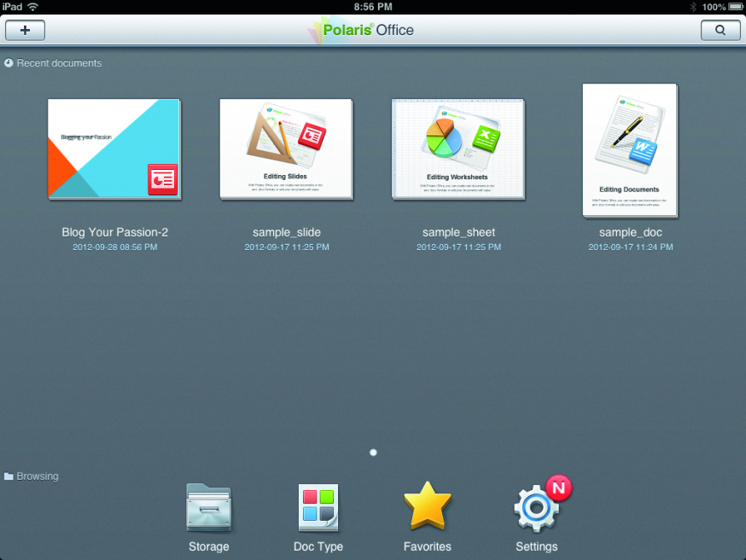This screenshot has width=746, height=560.
Task: Open the sample_slide thumbnail
Action: [287, 149]
